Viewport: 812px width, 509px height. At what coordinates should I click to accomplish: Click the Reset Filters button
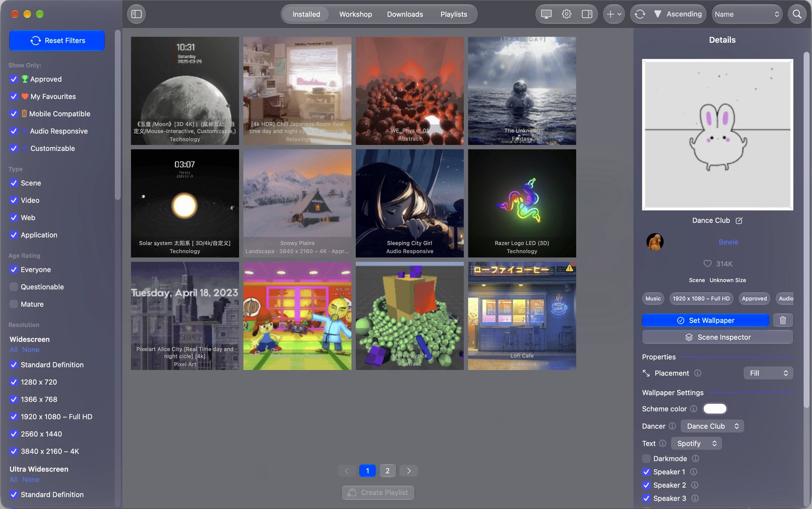[57, 41]
